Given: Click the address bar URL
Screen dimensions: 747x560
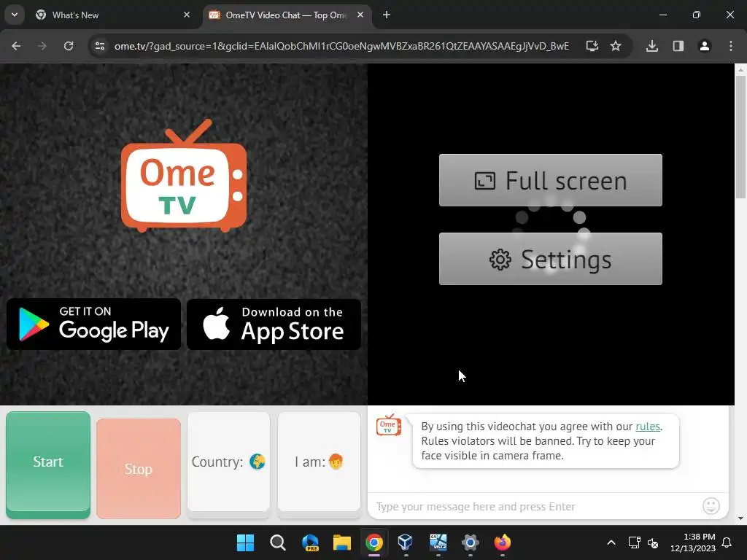Looking at the screenshot, I should click(341, 46).
